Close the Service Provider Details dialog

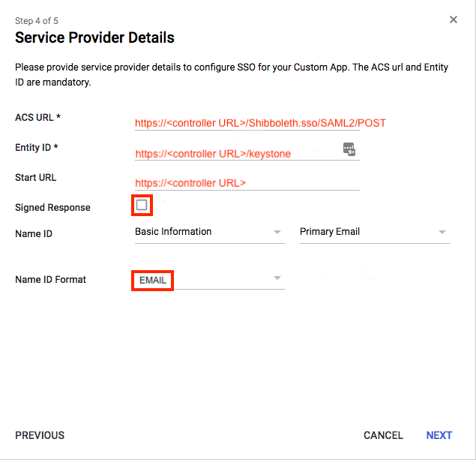pyautogui.click(x=454, y=20)
